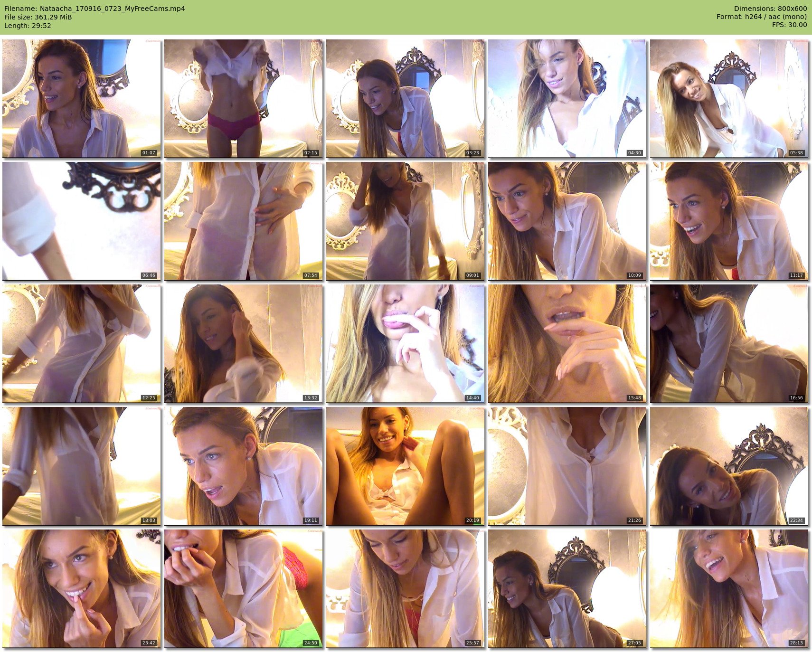The height and width of the screenshot is (652, 812).
Task: Open the thumbnail timestamped 23:42
Action: pyautogui.click(x=82, y=588)
